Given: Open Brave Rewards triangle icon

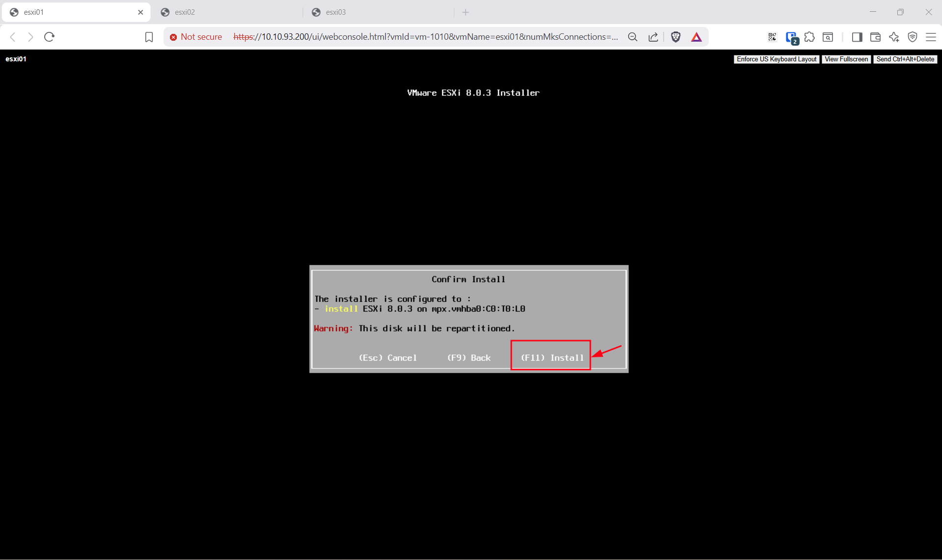Looking at the screenshot, I should coord(696,37).
